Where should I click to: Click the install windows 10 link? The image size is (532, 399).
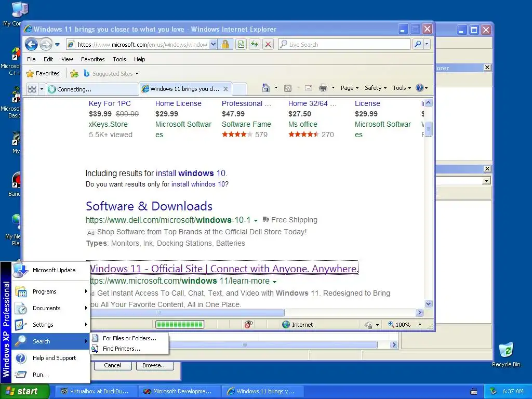coord(191,173)
